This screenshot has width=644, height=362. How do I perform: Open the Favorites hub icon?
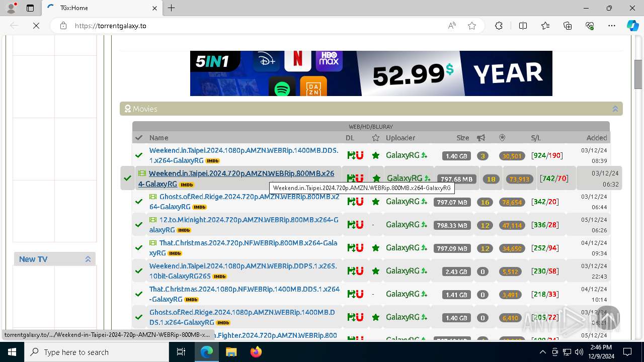545,26
